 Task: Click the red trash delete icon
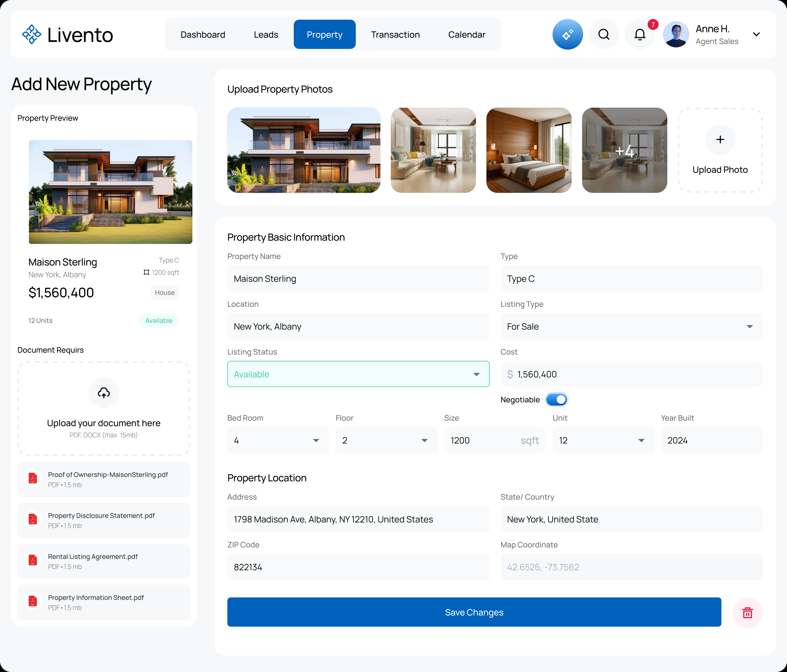point(747,612)
